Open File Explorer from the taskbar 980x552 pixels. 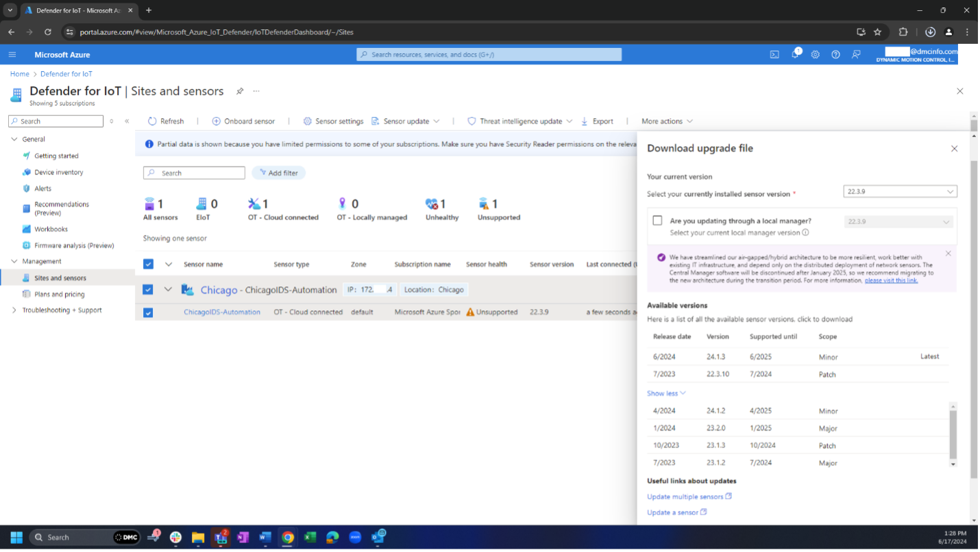point(197,537)
